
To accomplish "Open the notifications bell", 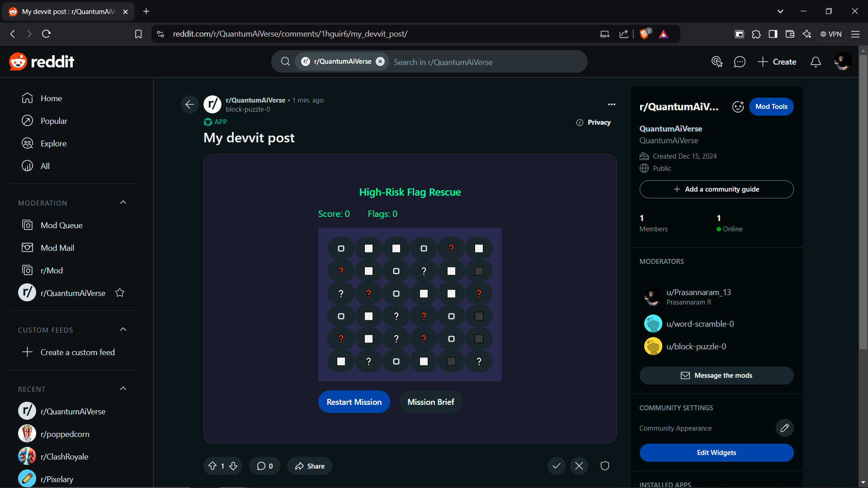I will point(816,62).
